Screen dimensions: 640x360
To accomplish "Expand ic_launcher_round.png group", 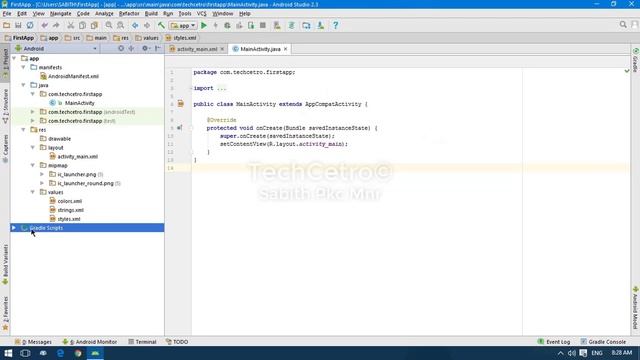I will 42,183.
